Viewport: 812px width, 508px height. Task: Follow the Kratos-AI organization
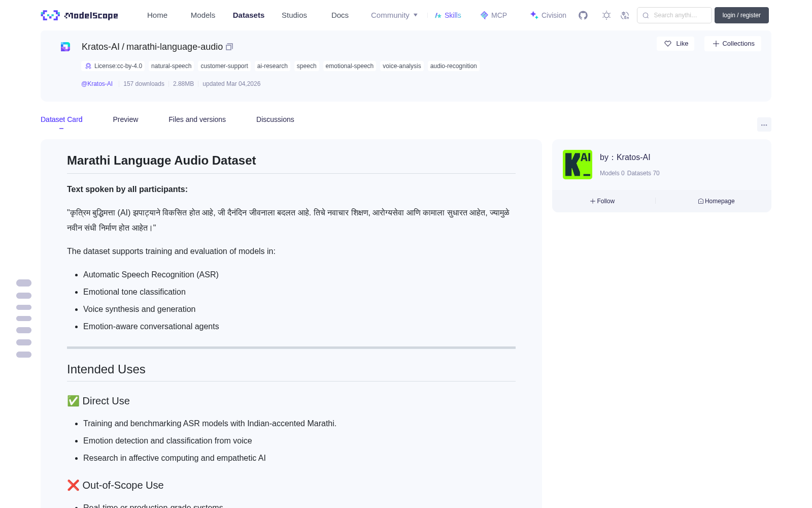point(602,201)
